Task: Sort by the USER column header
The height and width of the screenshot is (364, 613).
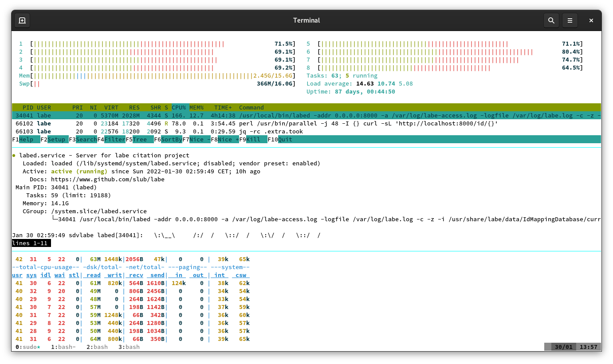Action: click(44, 108)
